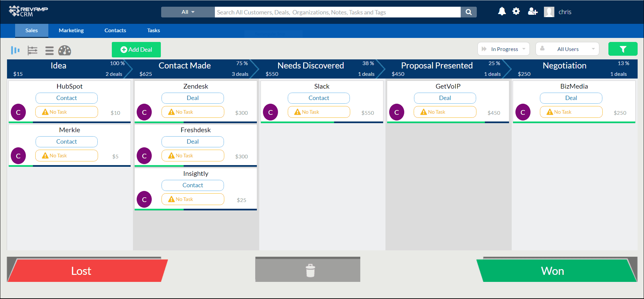644x299 pixels.
Task: Click No Task on HubSpot card
Action: (x=66, y=112)
